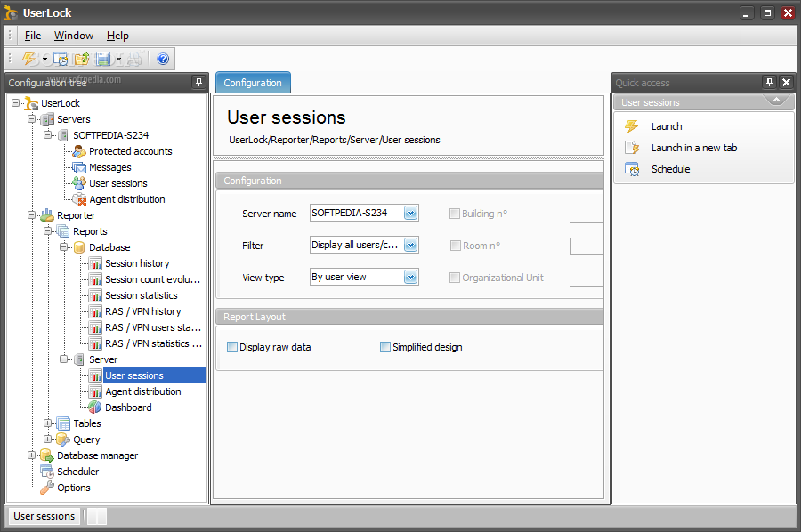Click the Save floppy disk toolbar icon
801x532 pixels.
(103, 60)
